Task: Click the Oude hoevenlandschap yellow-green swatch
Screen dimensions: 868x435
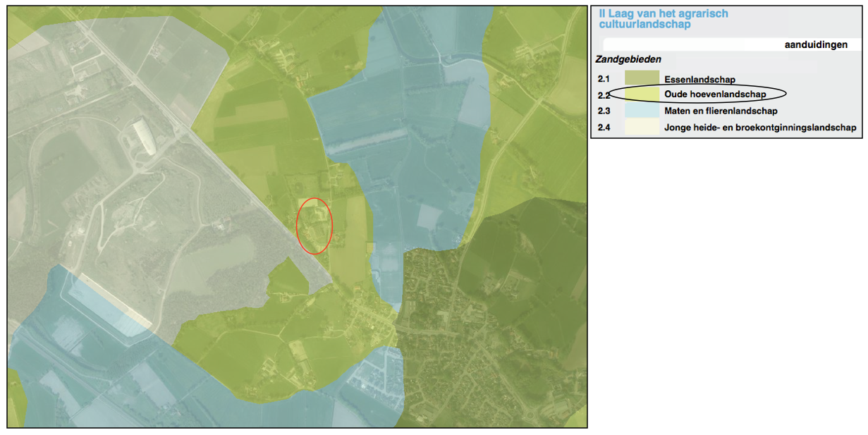Action: (642, 94)
